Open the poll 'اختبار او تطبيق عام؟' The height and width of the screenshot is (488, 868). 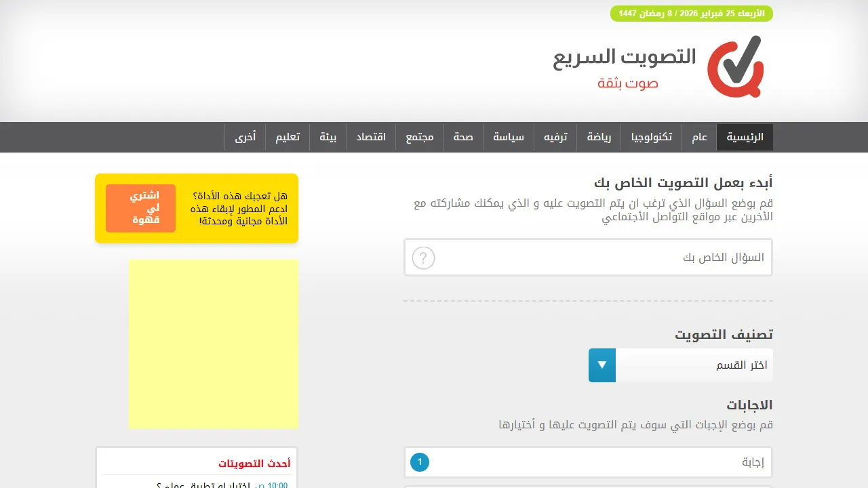click(x=224, y=484)
